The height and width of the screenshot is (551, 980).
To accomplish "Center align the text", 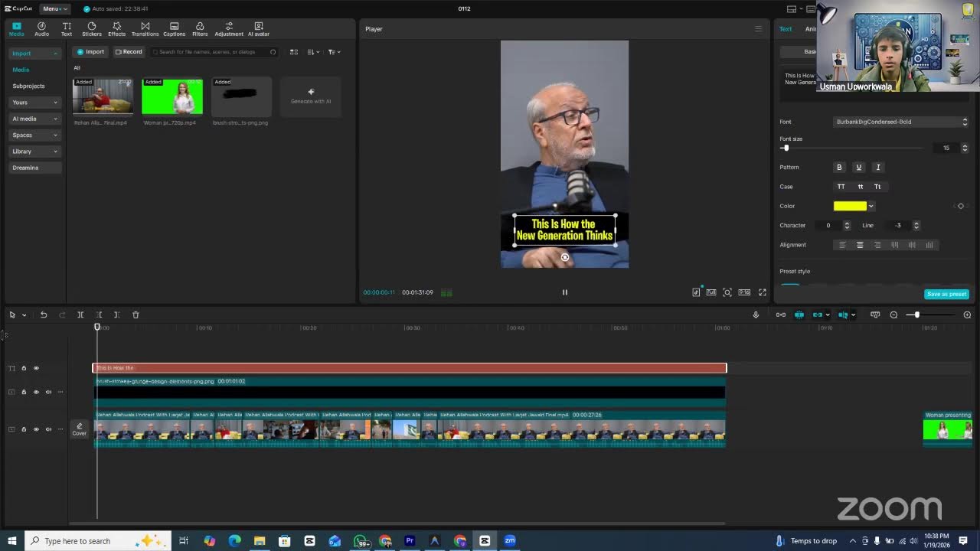I will pos(860,245).
